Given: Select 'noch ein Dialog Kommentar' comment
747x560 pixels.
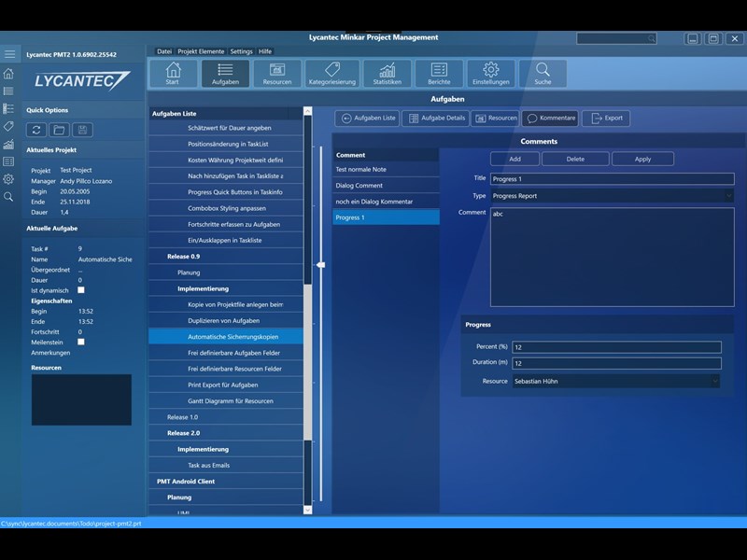Looking at the screenshot, I should [x=386, y=202].
